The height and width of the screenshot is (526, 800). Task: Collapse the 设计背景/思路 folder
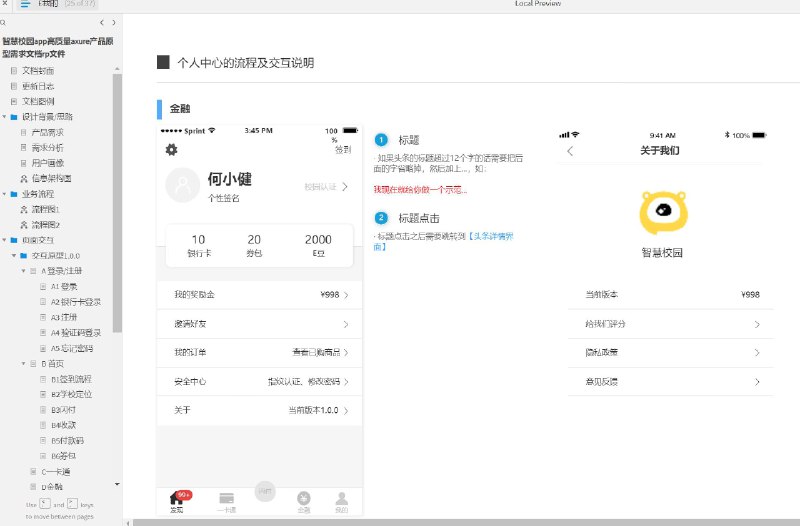point(4,117)
